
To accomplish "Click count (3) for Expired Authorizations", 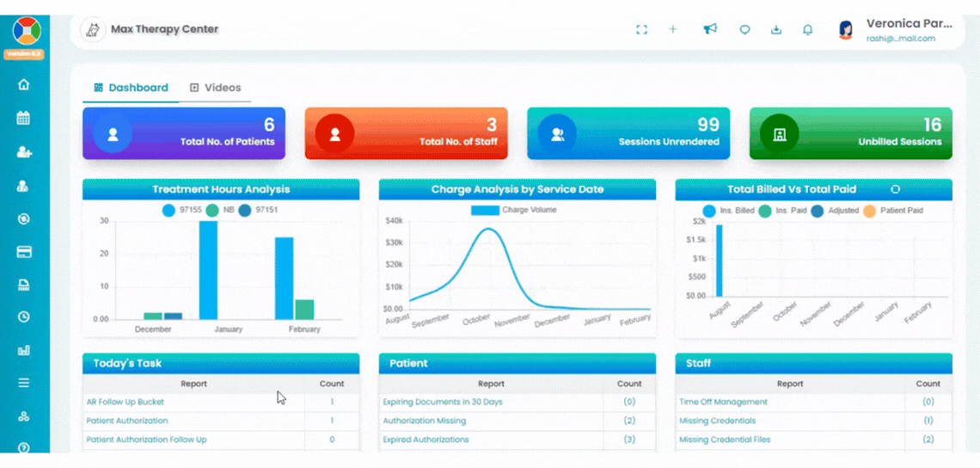I will click(x=629, y=440).
